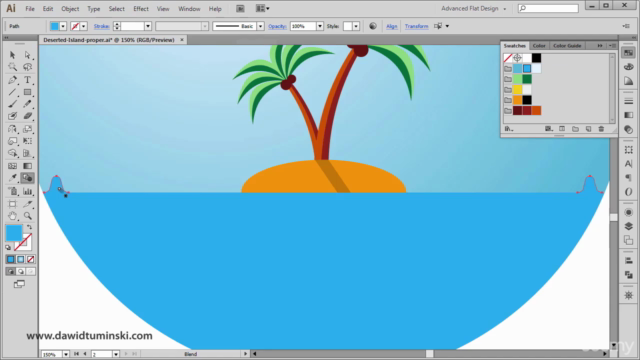
Task: Change the screen mode
Action: click(19, 284)
